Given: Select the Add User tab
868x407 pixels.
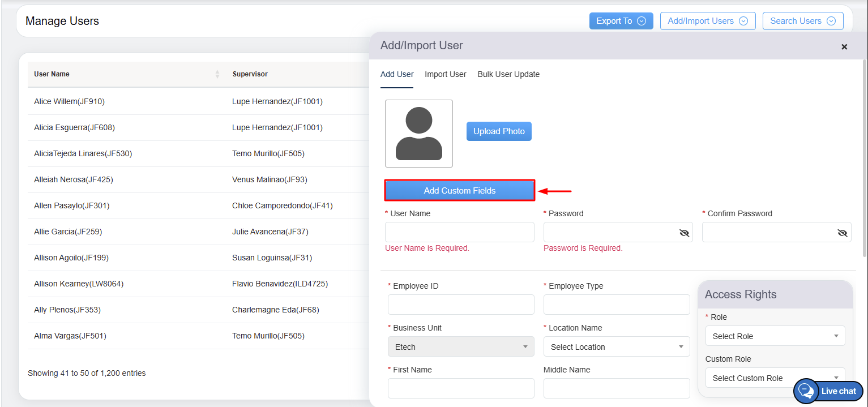Looking at the screenshot, I should click(397, 74).
